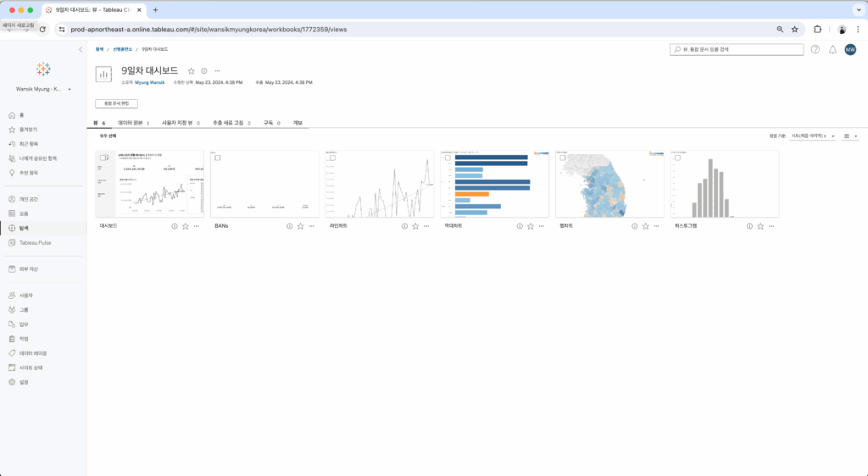
Task: Show details info icon for BANs view
Action: pyautogui.click(x=289, y=226)
